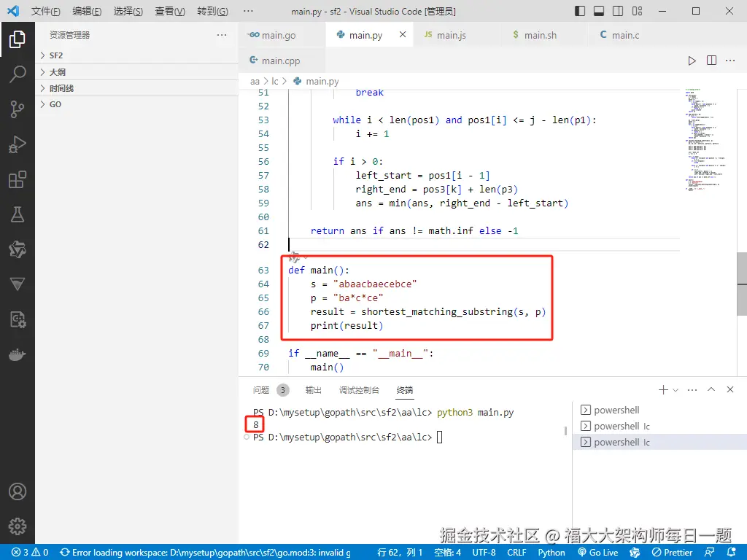Open editor more actions ellipsis
Viewport: 747px width, 560px height.
coord(729,61)
